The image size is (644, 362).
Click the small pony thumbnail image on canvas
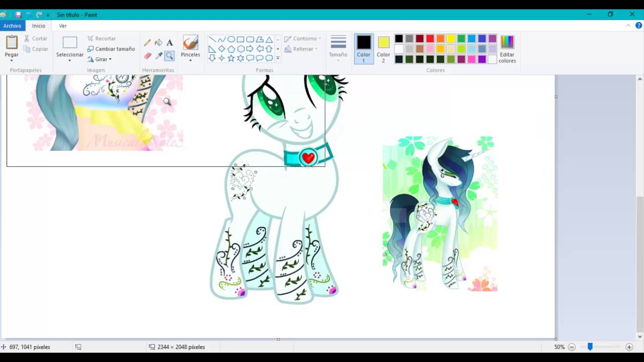click(440, 214)
